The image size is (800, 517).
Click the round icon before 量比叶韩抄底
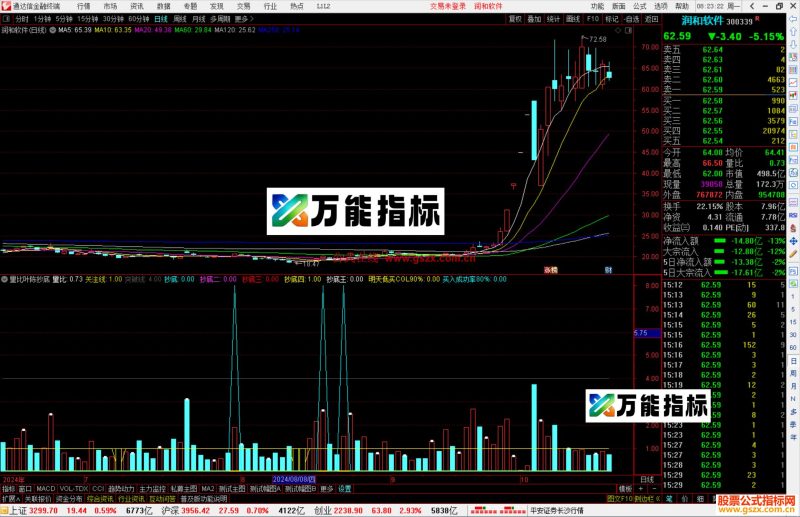pos(5,279)
